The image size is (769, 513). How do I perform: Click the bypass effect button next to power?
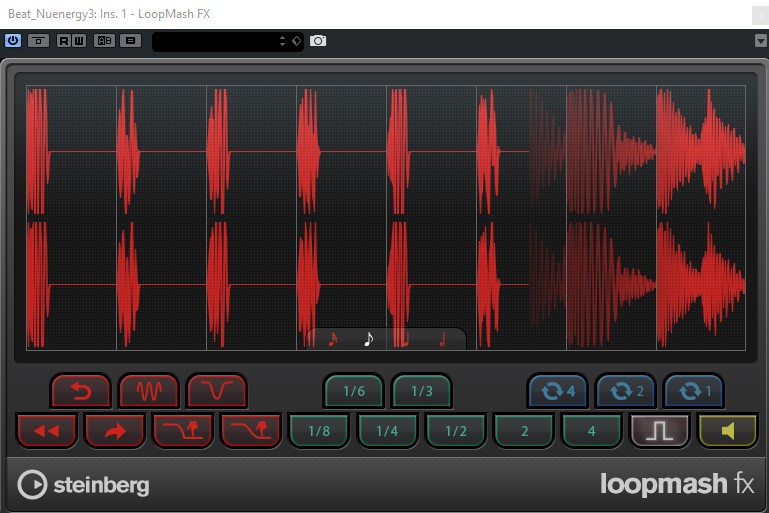pos(38,41)
